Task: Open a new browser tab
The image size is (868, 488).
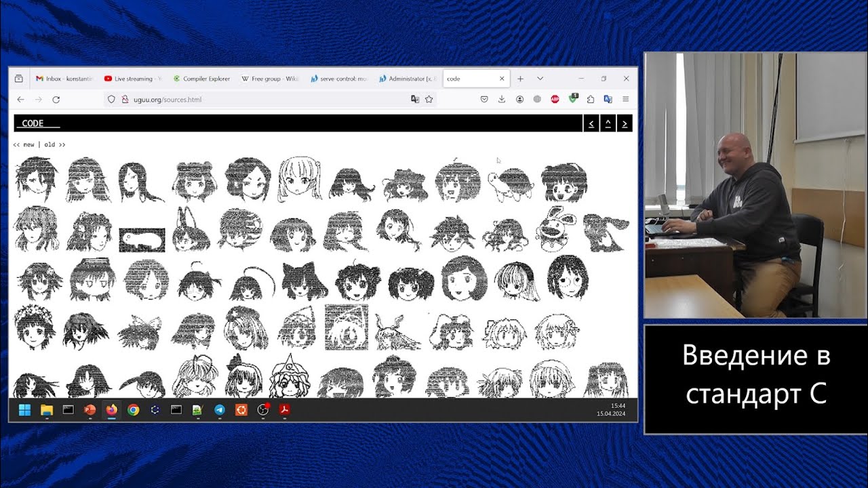Action: click(x=520, y=79)
